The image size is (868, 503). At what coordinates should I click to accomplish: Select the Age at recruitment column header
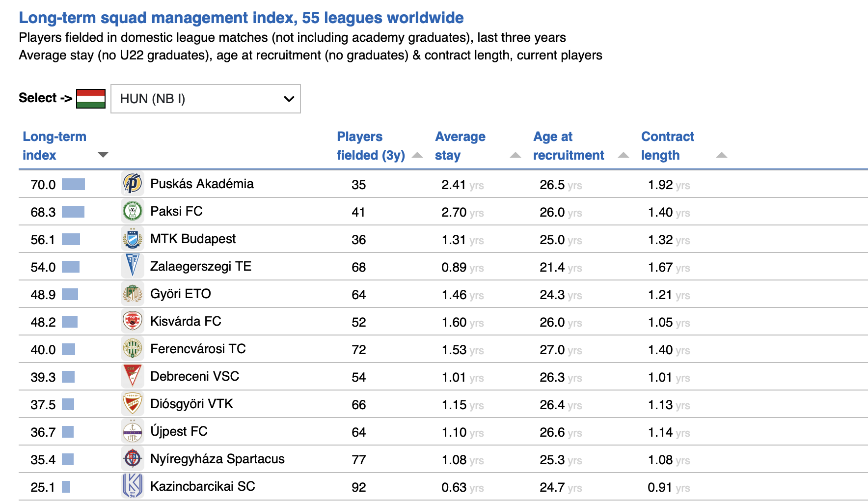pyautogui.click(x=568, y=146)
